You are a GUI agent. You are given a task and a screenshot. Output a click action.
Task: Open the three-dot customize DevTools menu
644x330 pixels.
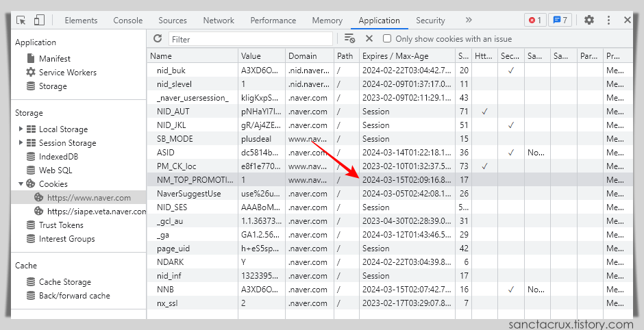point(608,20)
